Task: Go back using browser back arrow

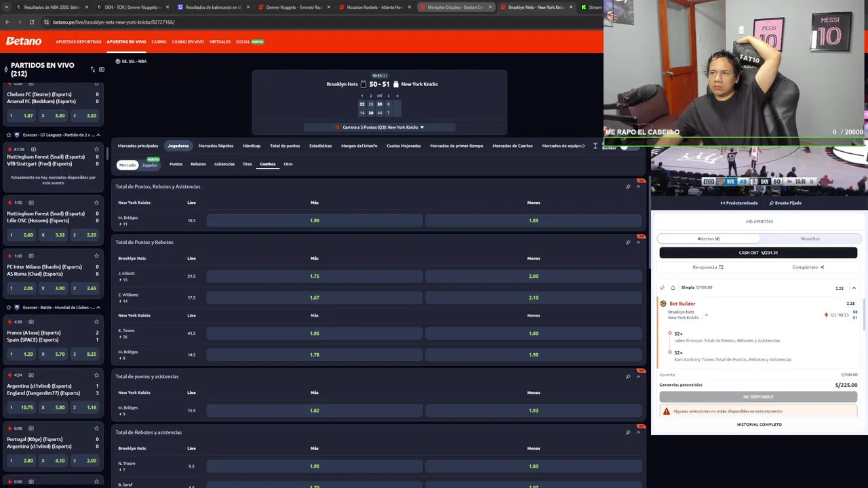Action: pyautogui.click(x=7, y=22)
